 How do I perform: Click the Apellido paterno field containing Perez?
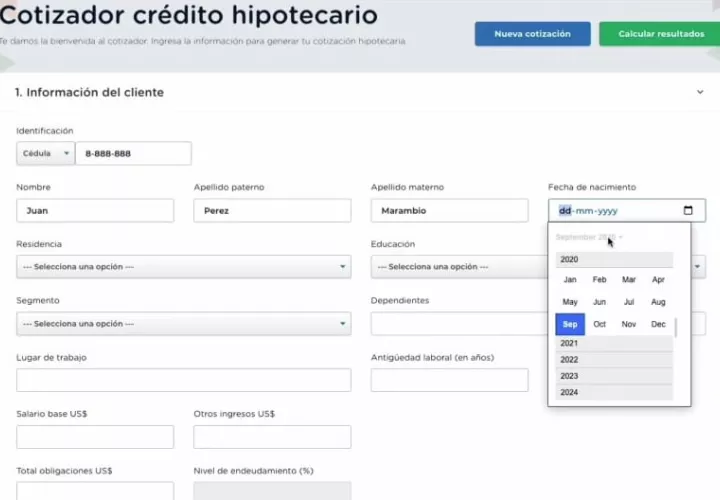click(272, 211)
